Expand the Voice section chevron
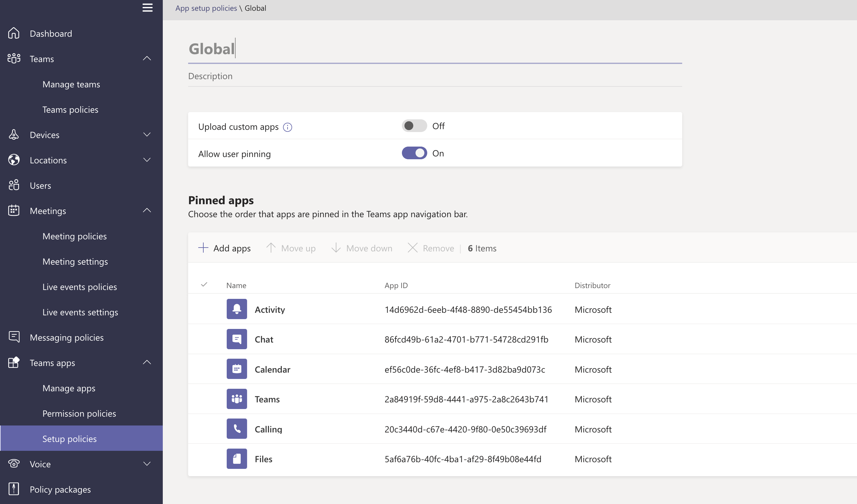Viewport: 857px width, 504px height. pos(147,463)
